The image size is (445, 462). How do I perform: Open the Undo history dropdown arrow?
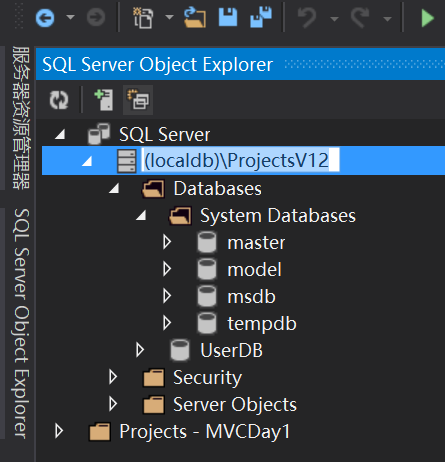coord(334,19)
